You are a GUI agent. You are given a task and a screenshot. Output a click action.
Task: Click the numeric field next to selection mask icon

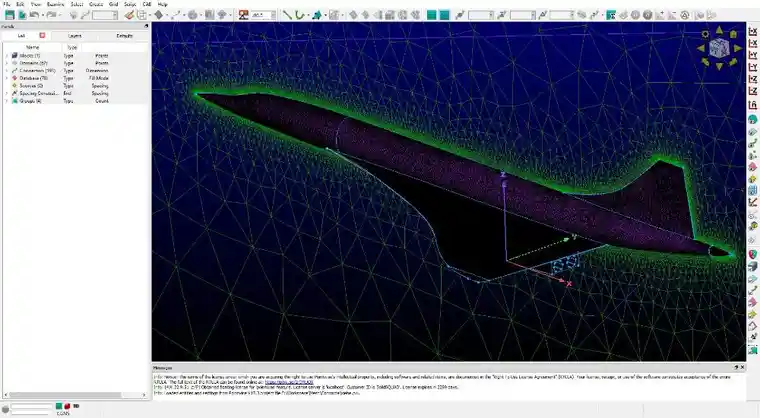click(263, 15)
